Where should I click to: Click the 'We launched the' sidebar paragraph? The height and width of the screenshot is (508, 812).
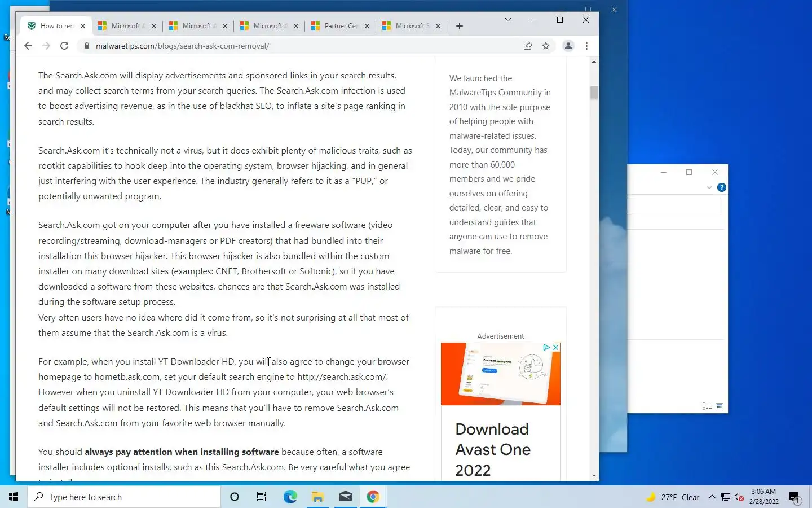(500, 165)
